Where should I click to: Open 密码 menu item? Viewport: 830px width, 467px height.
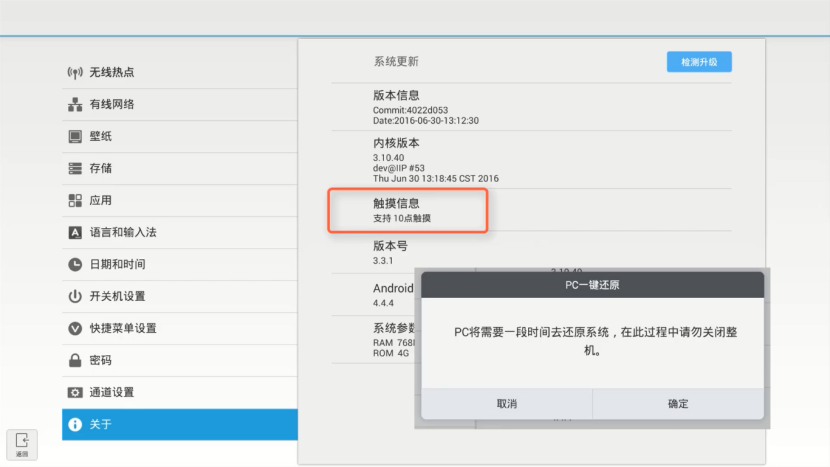click(179, 361)
